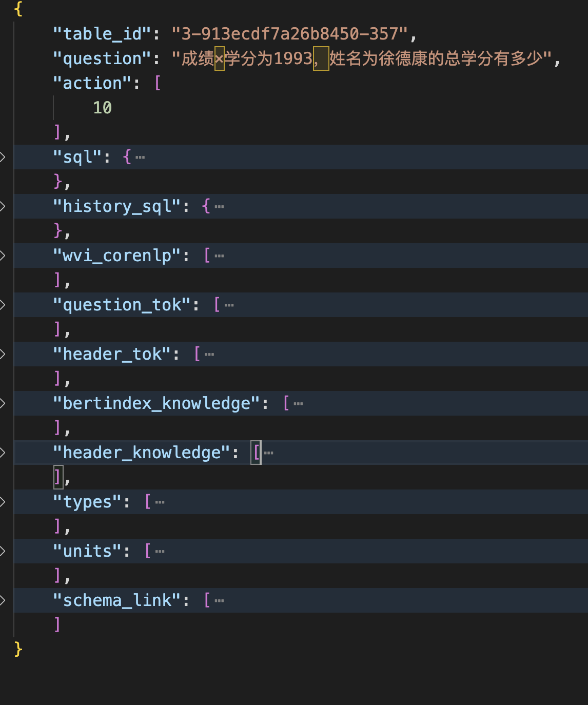
Task: Click the ellipsis after "question_tok": [
Action: pos(229,305)
